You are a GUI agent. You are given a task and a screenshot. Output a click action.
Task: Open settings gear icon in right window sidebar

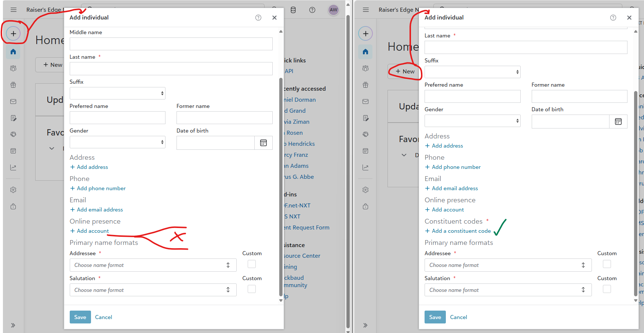click(x=365, y=190)
